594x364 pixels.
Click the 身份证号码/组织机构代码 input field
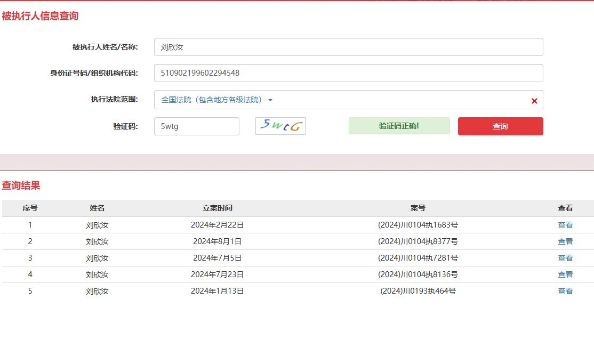[348, 73]
